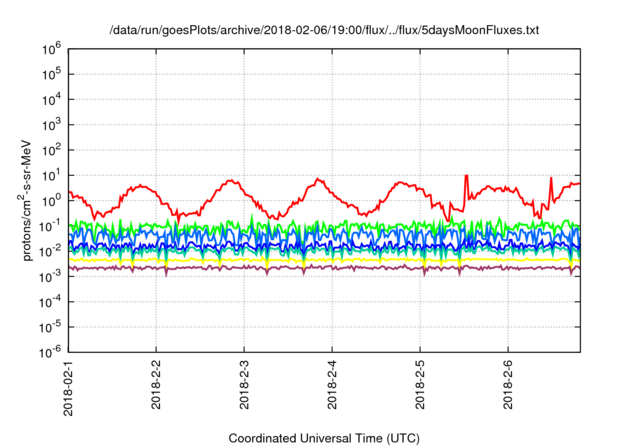Screen dimensions: 640x448
Task: Click the x-axis label Coordinated Universal Time (UTC)
Action: (x=324, y=438)
